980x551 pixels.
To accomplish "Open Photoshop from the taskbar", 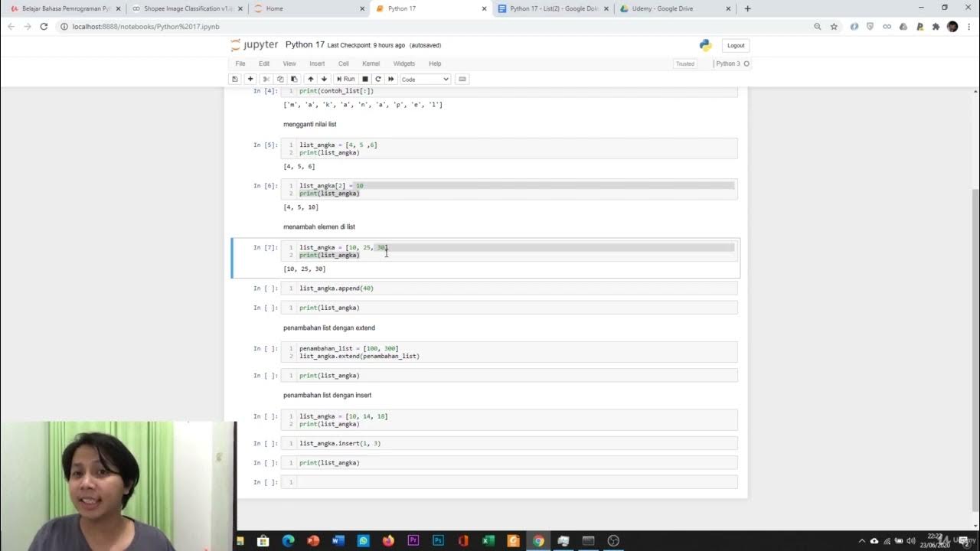I will tap(438, 541).
